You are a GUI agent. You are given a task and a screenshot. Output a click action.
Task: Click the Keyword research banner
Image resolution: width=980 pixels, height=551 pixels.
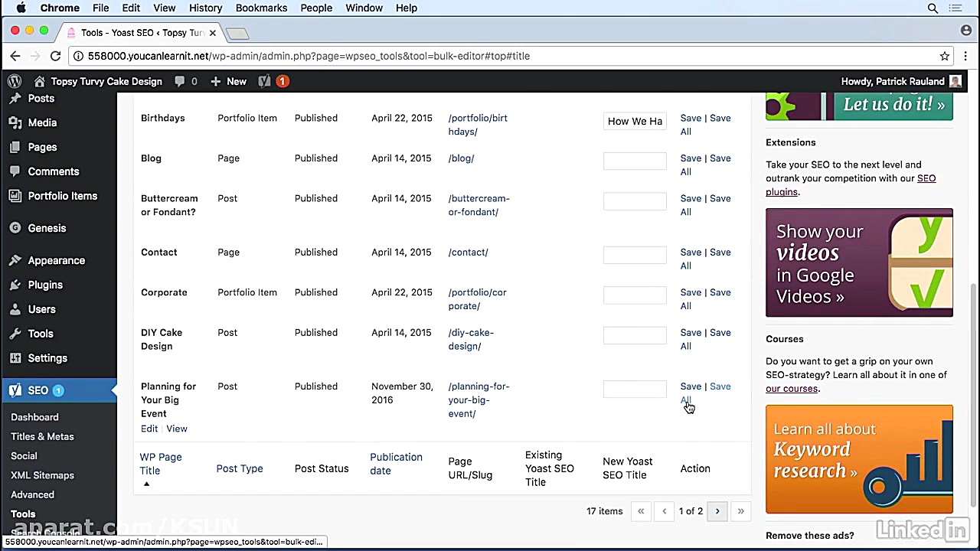(859, 459)
